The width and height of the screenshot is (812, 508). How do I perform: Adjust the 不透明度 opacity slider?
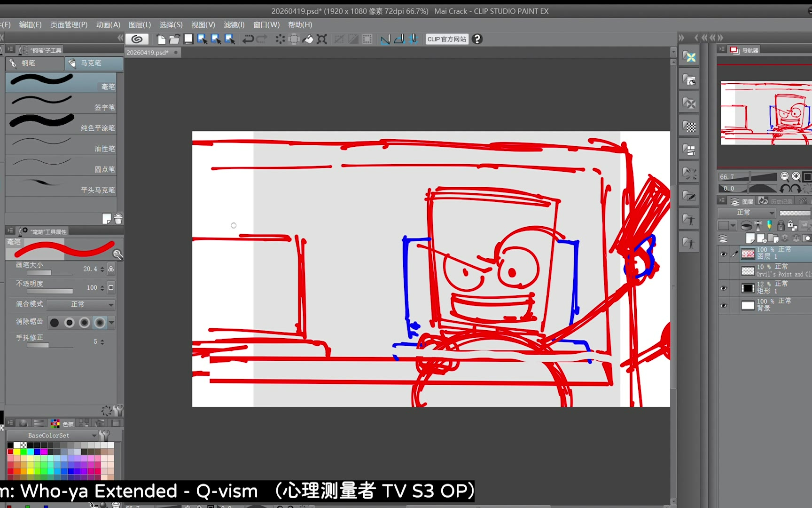point(50,292)
